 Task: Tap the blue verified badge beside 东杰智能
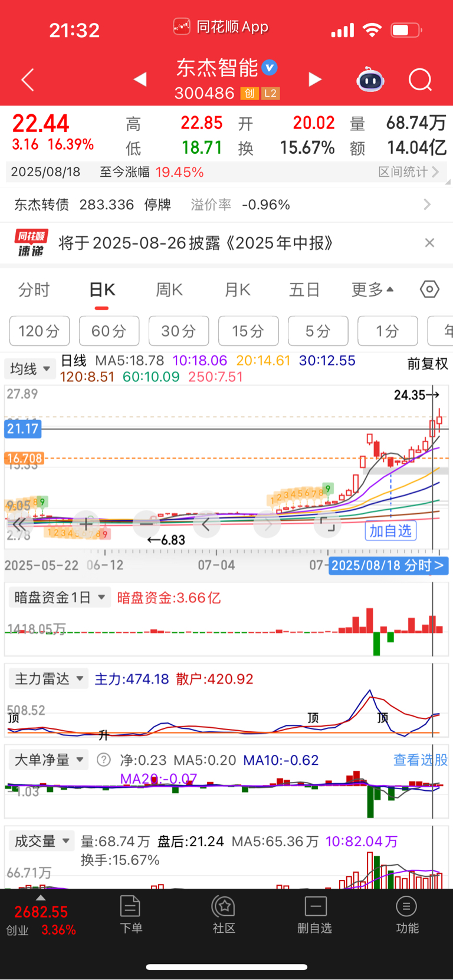point(270,67)
